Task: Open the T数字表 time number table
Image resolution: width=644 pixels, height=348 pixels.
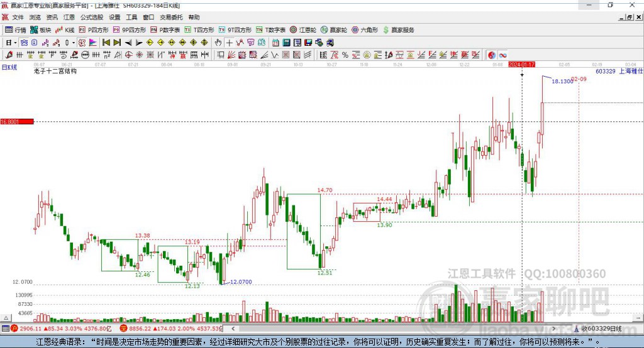Action: pos(270,30)
